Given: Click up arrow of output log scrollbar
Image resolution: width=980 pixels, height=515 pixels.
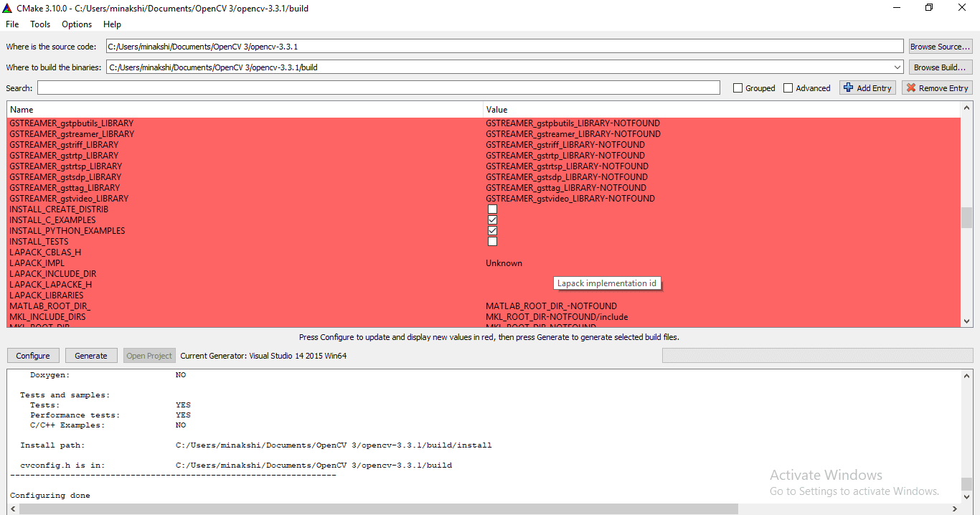Looking at the screenshot, I should point(966,375).
